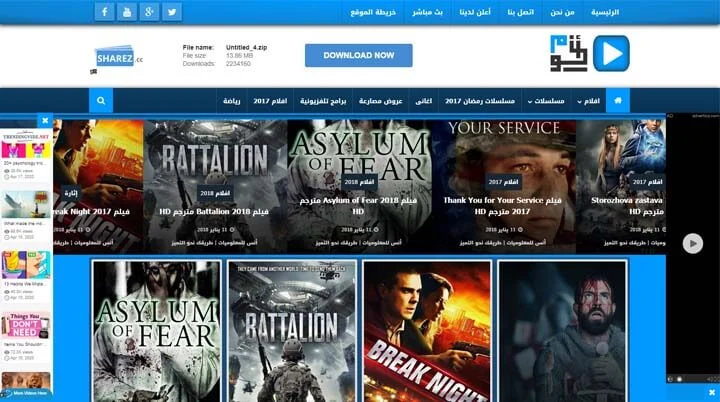
Task: Open bearded knight movie poster card
Action: tap(562, 331)
